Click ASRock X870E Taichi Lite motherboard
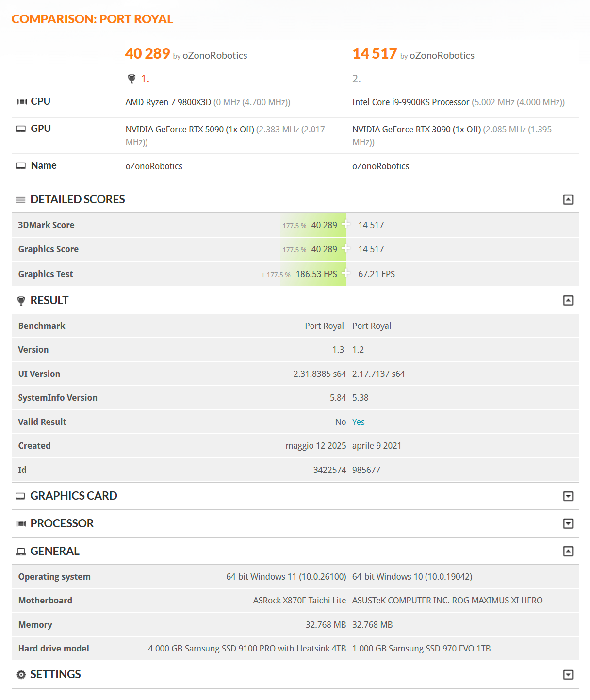 299,601
